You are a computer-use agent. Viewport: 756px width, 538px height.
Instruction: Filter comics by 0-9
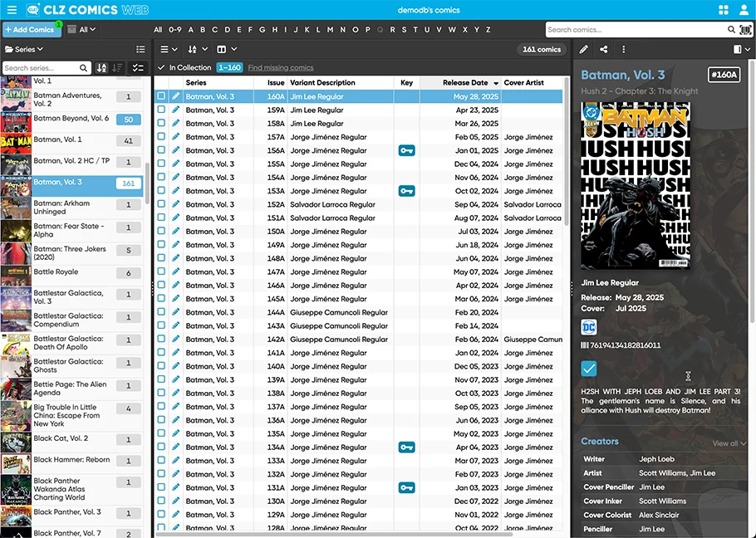pos(175,29)
